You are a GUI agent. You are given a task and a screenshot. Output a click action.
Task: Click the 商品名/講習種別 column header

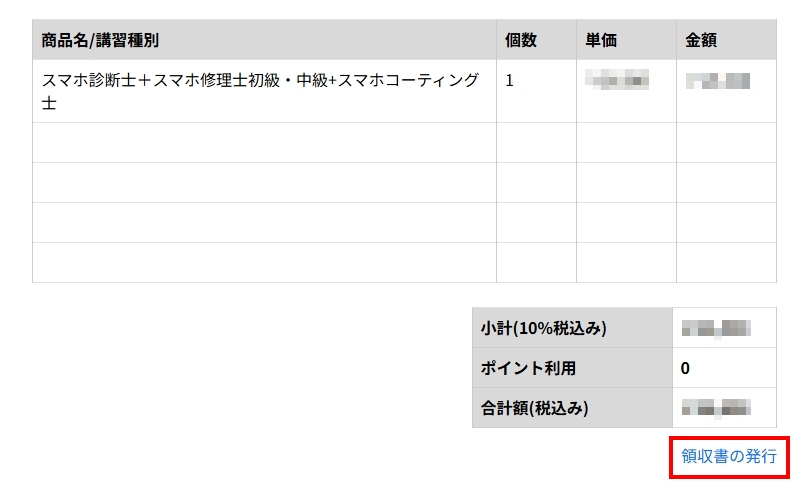point(100,40)
